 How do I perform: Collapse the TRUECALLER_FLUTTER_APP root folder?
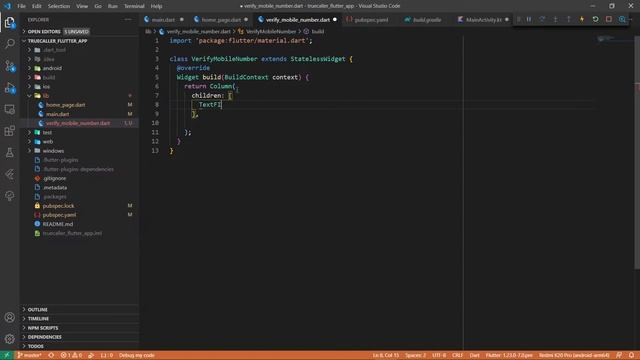(80, 41)
